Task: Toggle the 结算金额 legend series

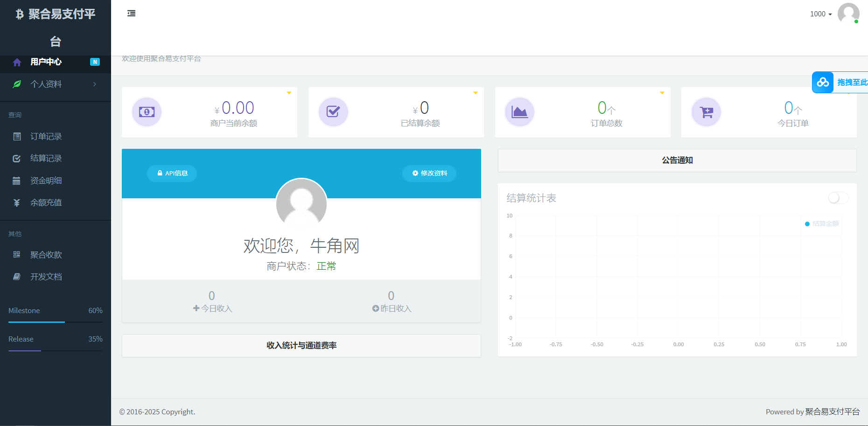Action: point(822,224)
